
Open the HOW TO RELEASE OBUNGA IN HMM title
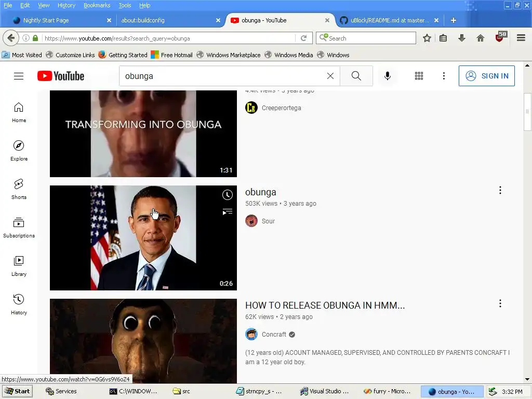click(325, 305)
